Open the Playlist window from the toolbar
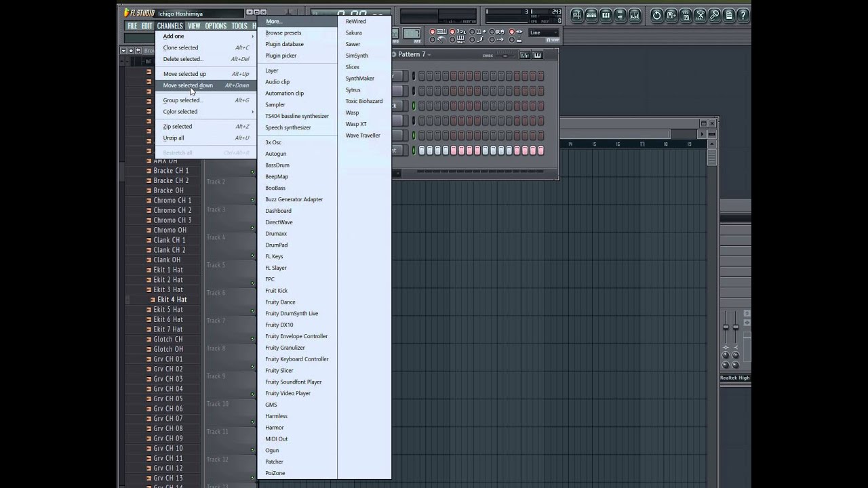Screen dimensions: 868x488 coord(577,15)
